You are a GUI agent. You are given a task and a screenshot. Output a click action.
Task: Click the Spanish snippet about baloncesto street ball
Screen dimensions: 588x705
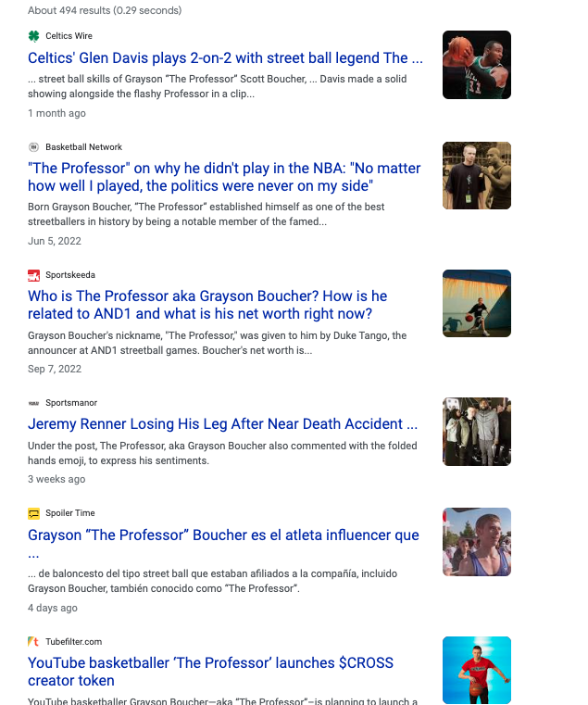(213, 582)
